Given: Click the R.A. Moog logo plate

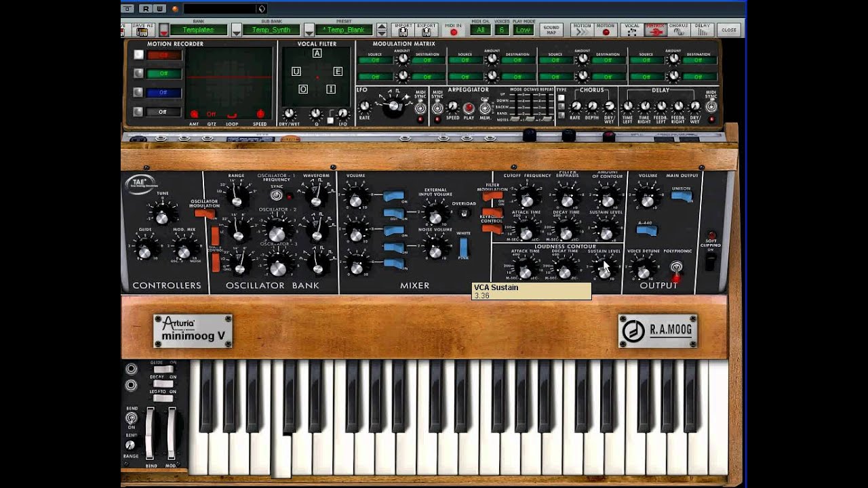Looking at the screenshot, I should click(x=658, y=331).
